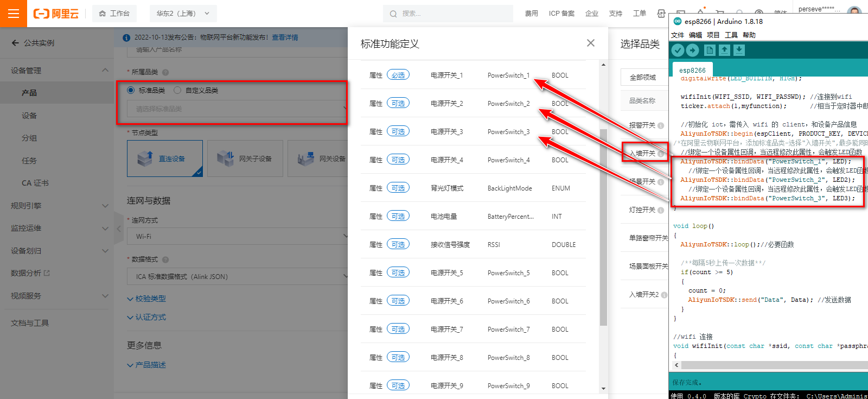
Task: Close the 标准功能定义 panel
Action: click(x=591, y=43)
